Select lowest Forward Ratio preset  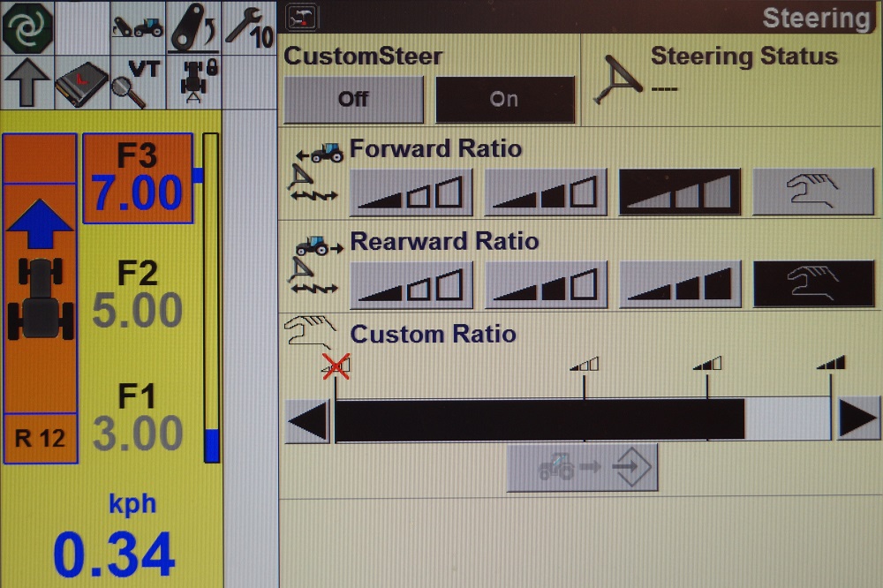point(411,192)
